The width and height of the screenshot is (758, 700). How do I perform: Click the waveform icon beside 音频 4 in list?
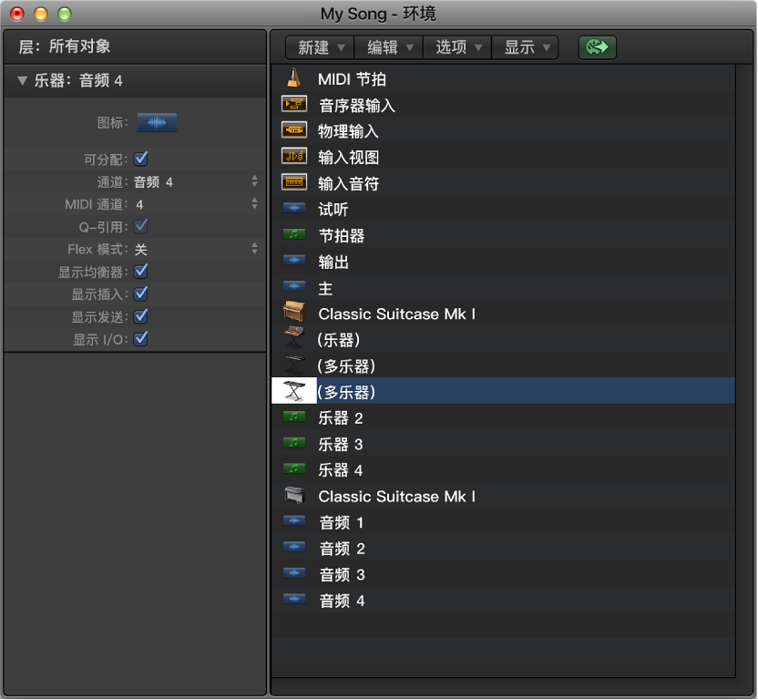pyautogui.click(x=294, y=600)
